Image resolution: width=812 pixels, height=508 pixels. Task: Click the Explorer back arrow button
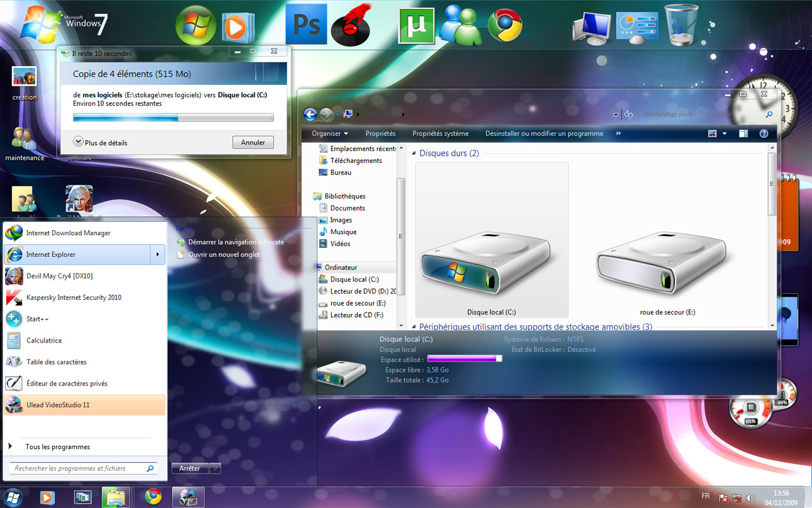pyautogui.click(x=310, y=115)
